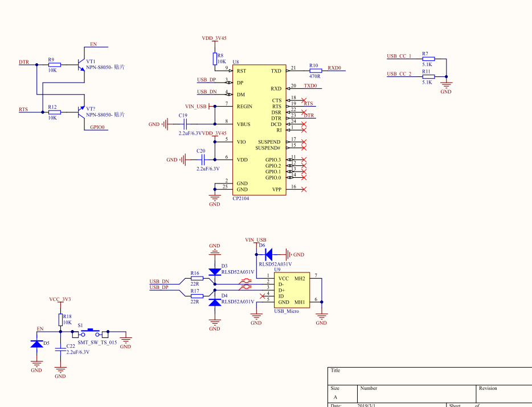This screenshot has height=407, width=532.
Task: Click the D6 diode symbol
Action: pos(268,254)
